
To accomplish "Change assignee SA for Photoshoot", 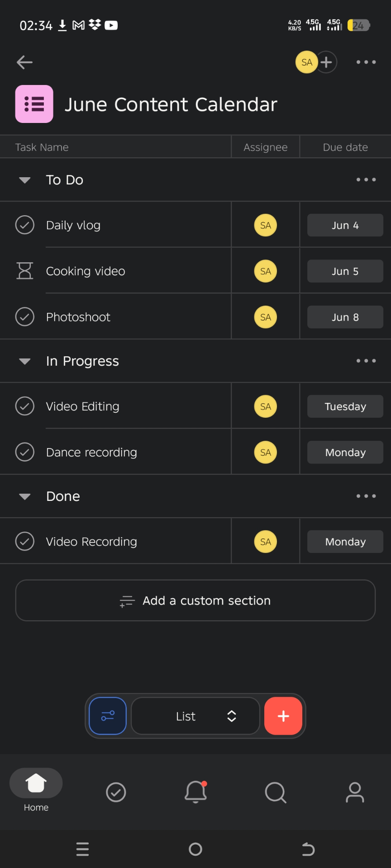I will 266,317.
